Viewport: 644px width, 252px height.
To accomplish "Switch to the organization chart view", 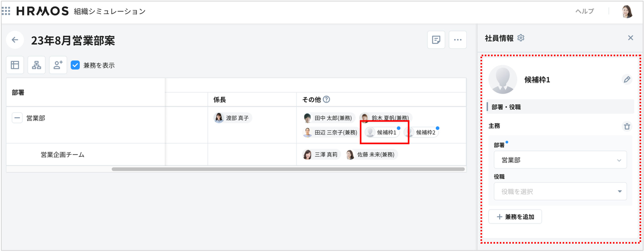I will tap(36, 65).
